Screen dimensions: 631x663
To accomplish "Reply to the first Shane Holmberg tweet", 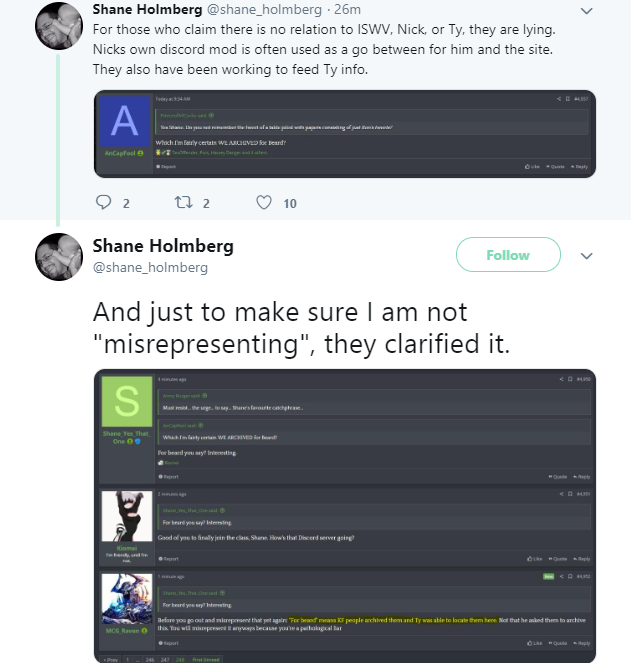I will tap(104, 203).
